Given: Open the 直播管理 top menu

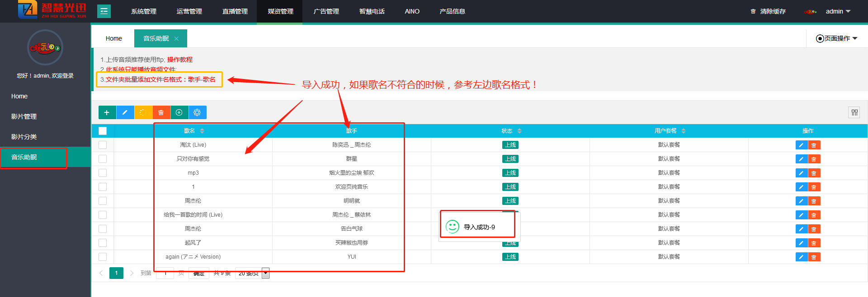Looking at the screenshot, I should tap(235, 11).
